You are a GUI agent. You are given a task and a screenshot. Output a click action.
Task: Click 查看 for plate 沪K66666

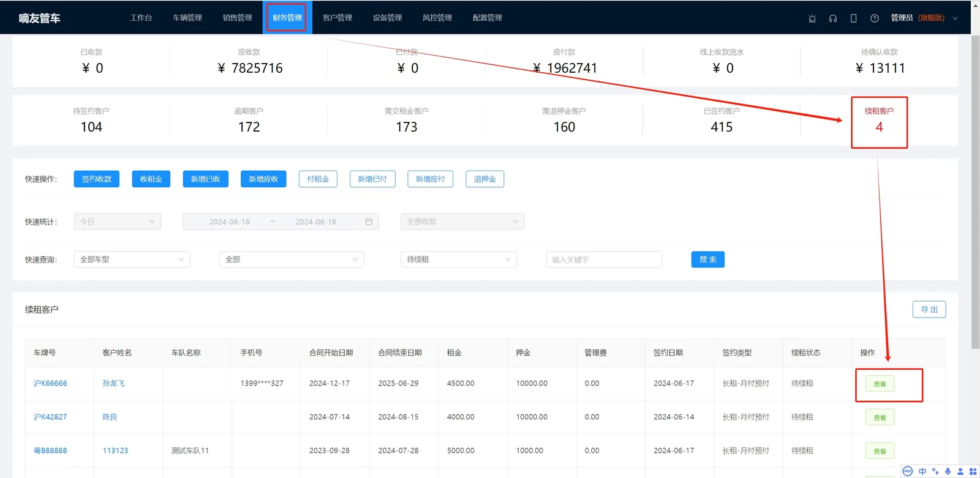[880, 384]
